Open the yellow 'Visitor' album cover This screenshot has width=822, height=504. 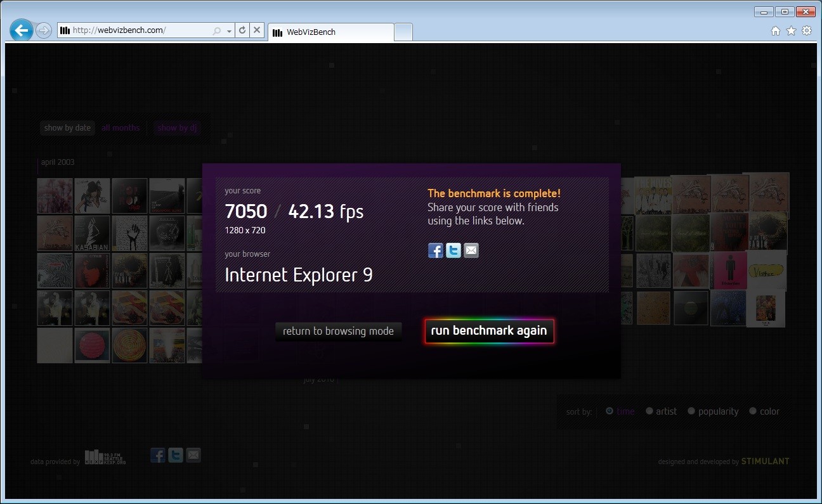click(766, 269)
